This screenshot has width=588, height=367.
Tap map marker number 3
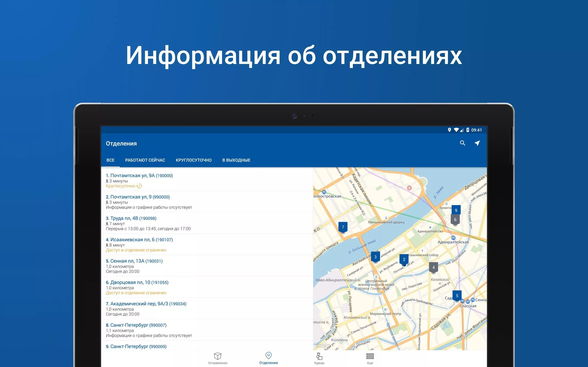(375, 257)
